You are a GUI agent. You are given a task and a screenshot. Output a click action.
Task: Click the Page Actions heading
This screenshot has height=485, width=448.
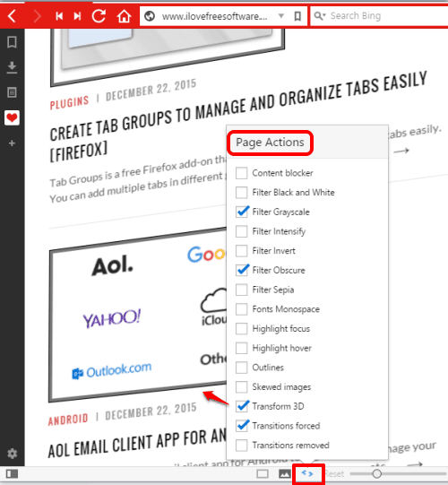tap(270, 143)
